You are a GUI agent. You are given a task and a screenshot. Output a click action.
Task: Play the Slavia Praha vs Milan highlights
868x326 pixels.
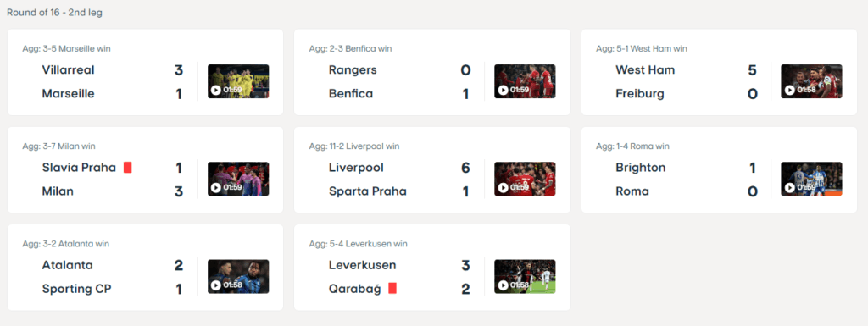point(238,179)
